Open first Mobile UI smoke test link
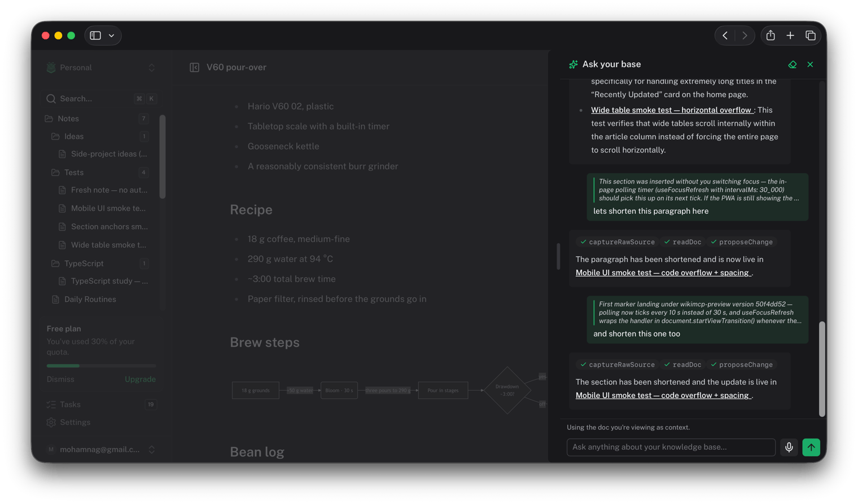This screenshot has height=504, width=858. (663, 273)
